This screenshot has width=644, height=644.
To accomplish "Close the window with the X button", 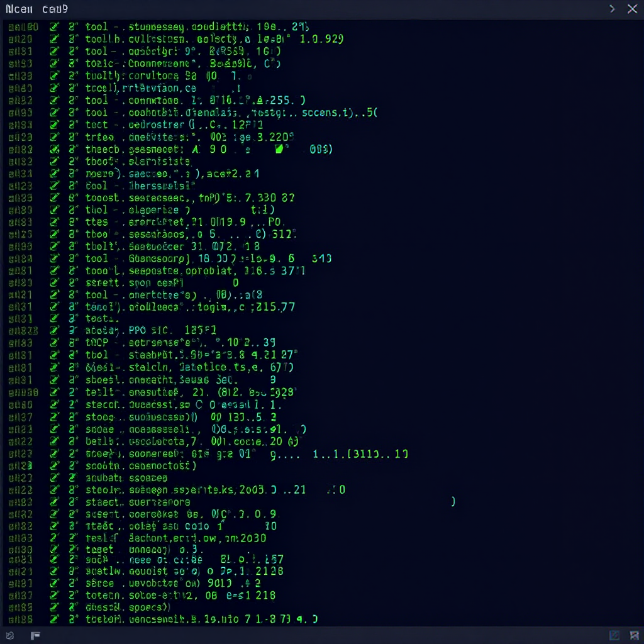I will click(633, 9).
